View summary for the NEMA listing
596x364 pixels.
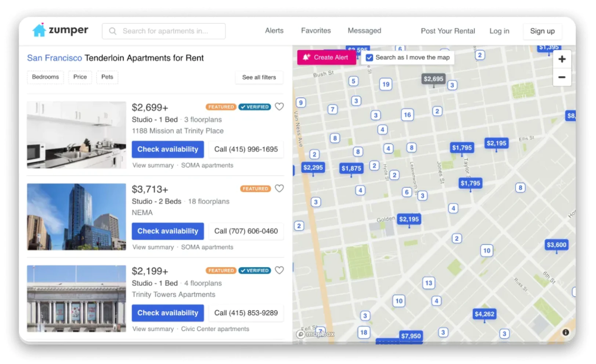153,247
